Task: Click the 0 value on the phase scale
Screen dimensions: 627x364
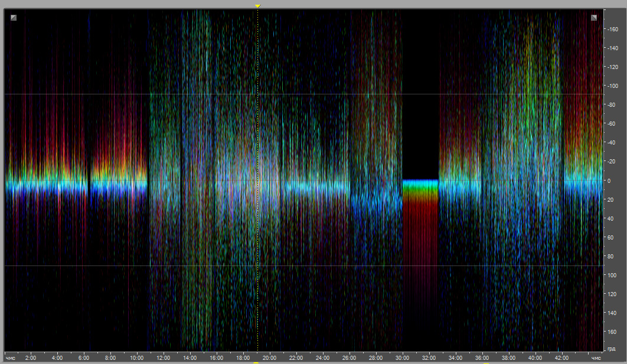Action: click(x=609, y=181)
